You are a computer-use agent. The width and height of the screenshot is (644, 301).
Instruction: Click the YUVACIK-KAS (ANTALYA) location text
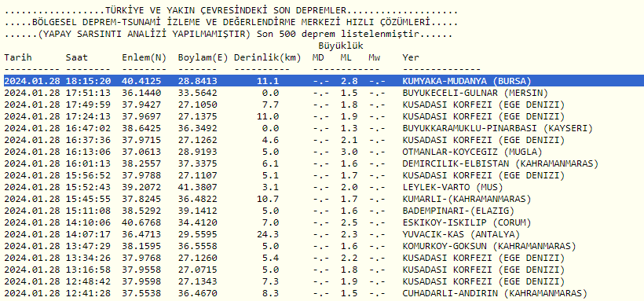[461, 235]
